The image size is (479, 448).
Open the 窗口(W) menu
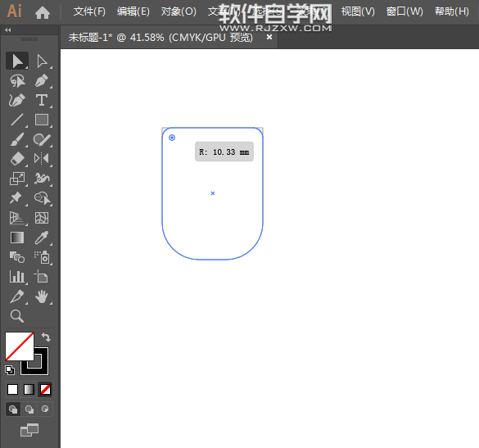coord(404,11)
